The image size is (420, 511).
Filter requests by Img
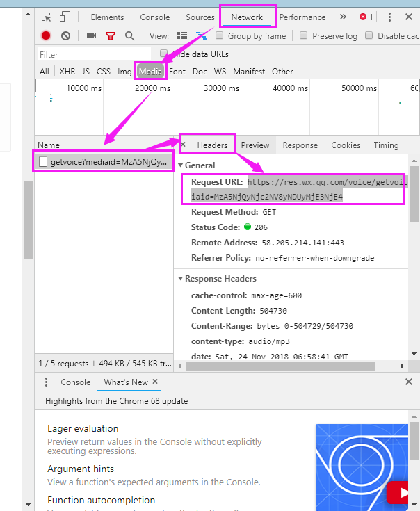tap(124, 72)
